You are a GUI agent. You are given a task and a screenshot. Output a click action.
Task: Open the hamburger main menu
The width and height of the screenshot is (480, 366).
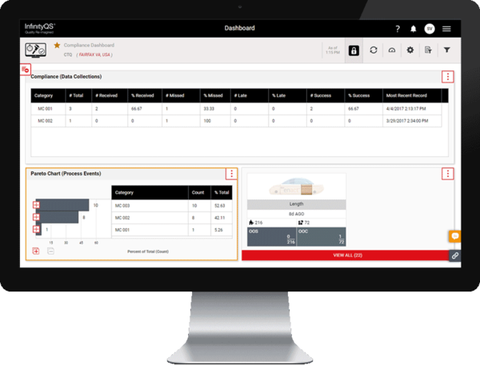(x=447, y=29)
